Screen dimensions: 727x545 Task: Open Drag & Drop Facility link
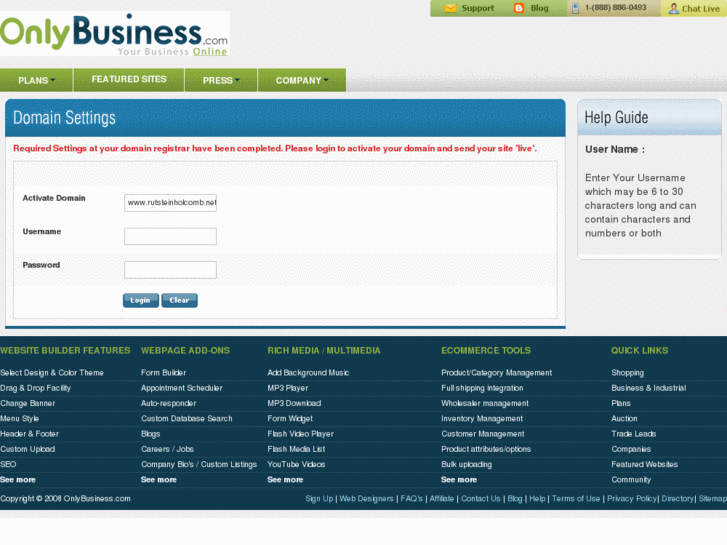point(35,388)
